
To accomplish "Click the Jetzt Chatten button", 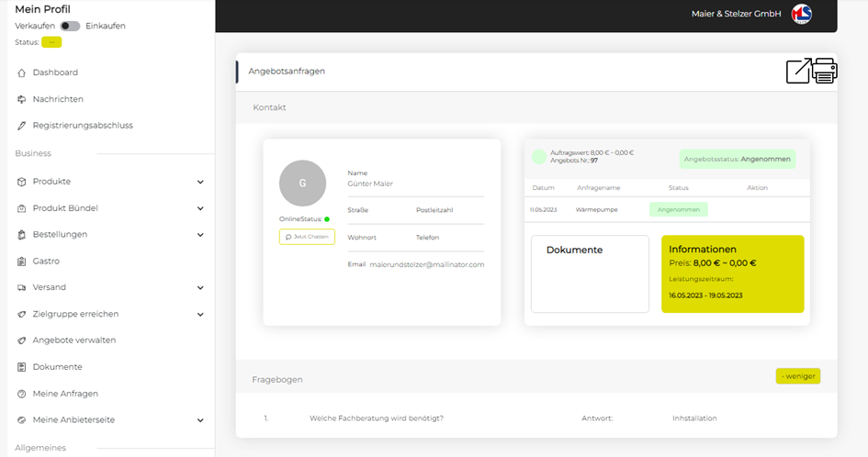I will [x=307, y=237].
